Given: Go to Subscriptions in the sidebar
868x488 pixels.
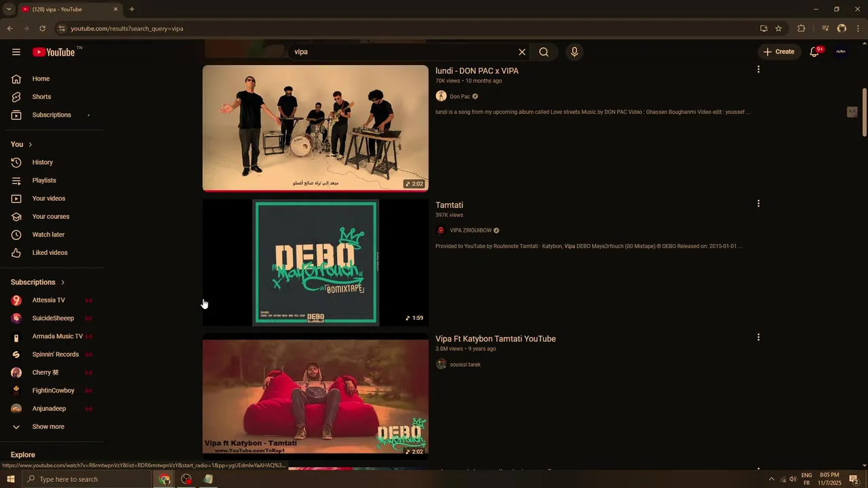Looking at the screenshot, I should [52, 115].
